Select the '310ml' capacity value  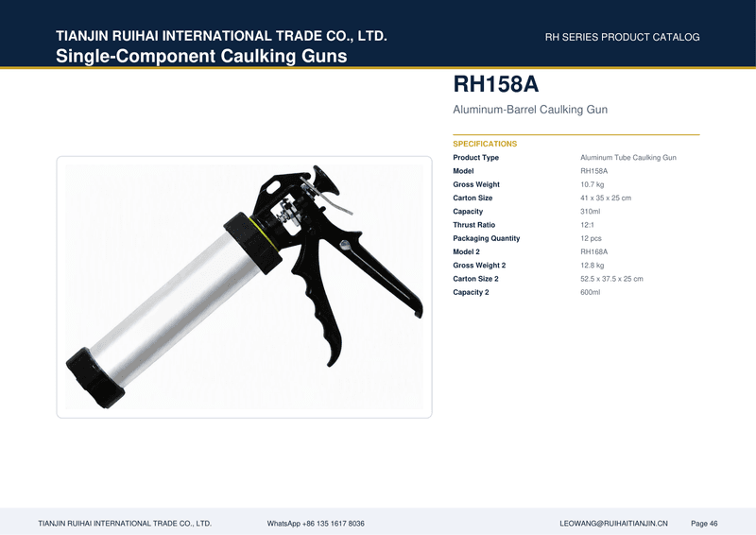590,212
